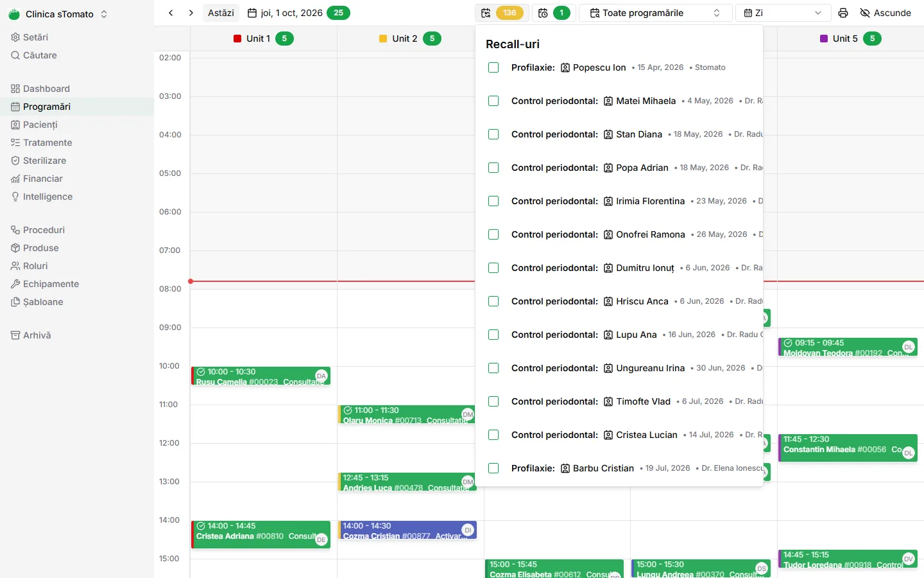This screenshot has height=578, width=924.
Task: Click the purple Unit 5 color square
Action: [x=824, y=39]
